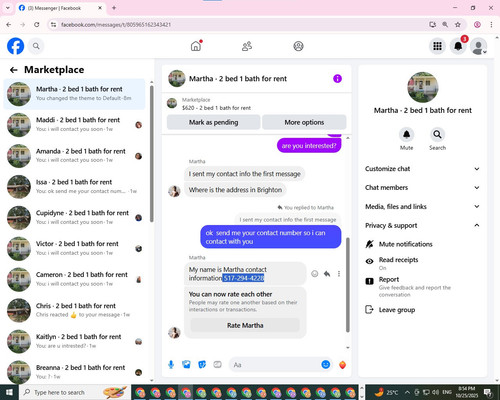Viewport: 500px width, 400px height.
Task: Send a voice clip with microphone icon
Action: tap(171, 365)
